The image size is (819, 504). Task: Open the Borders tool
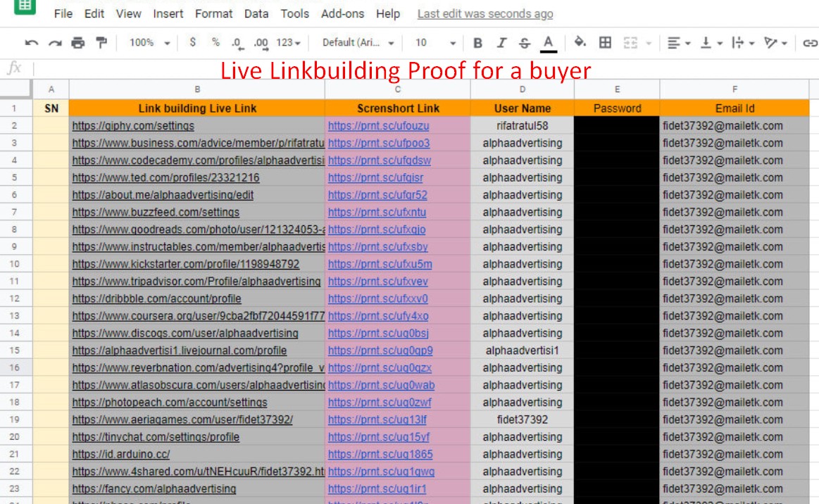pos(605,43)
